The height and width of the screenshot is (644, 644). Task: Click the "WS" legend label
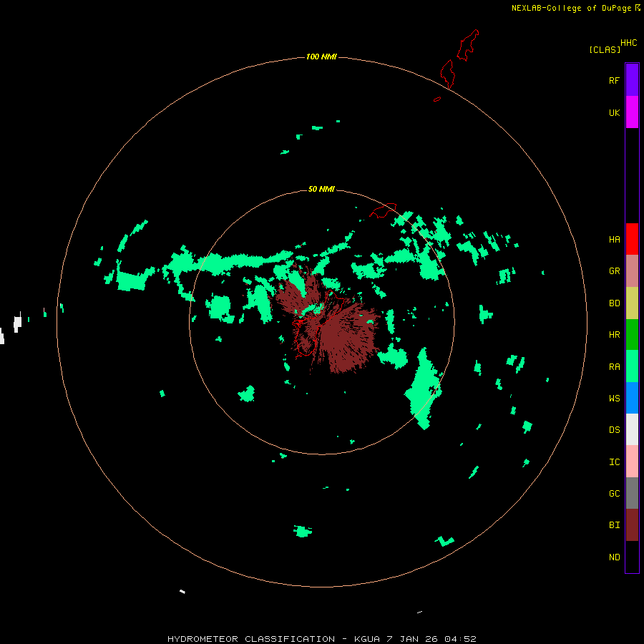coord(614,398)
